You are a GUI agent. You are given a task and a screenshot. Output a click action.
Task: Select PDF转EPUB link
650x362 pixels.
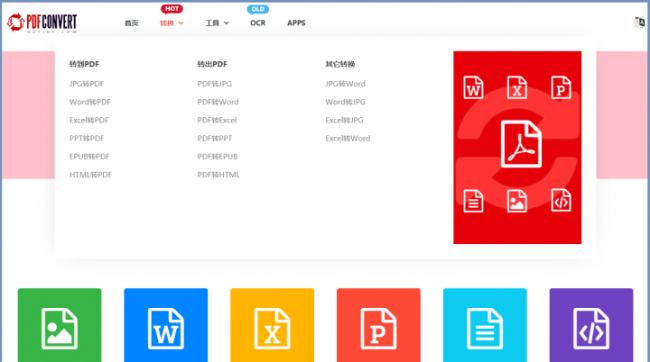click(218, 157)
